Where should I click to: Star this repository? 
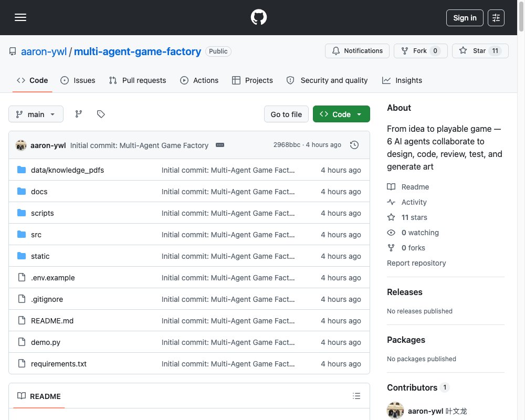(x=480, y=51)
